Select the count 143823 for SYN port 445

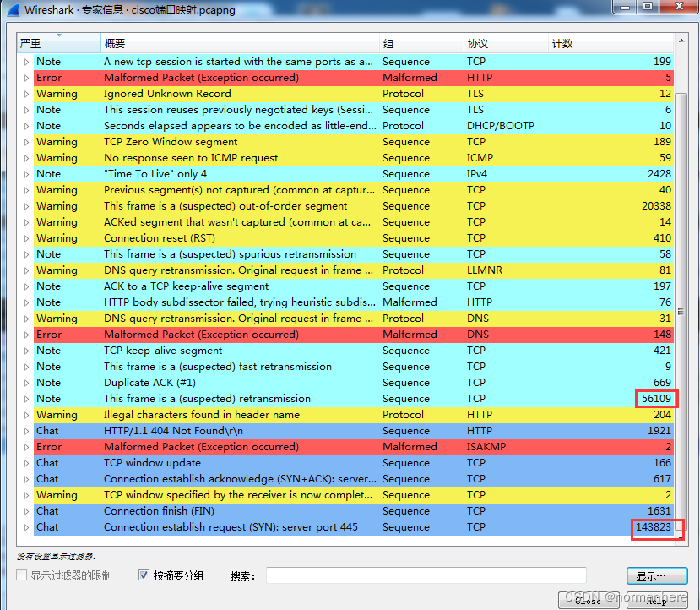653,527
